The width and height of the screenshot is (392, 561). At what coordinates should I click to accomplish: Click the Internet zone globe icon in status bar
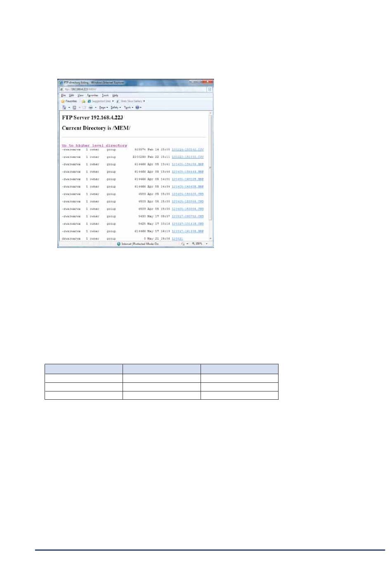[x=119, y=244]
